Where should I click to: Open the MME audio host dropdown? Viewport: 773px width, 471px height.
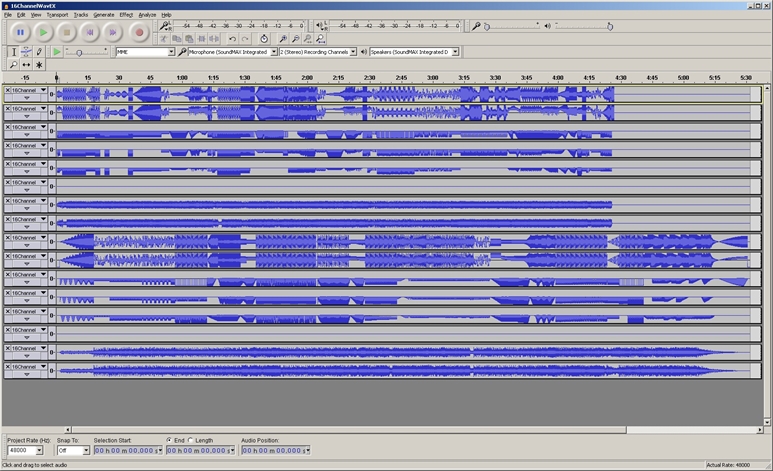coord(171,51)
